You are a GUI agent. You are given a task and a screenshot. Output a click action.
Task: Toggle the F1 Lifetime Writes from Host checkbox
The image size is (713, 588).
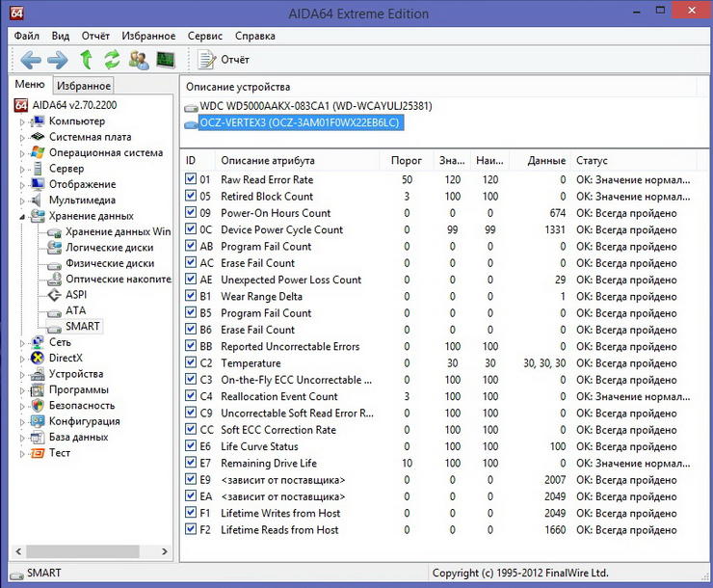pyautogui.click(x=191, y=513)
